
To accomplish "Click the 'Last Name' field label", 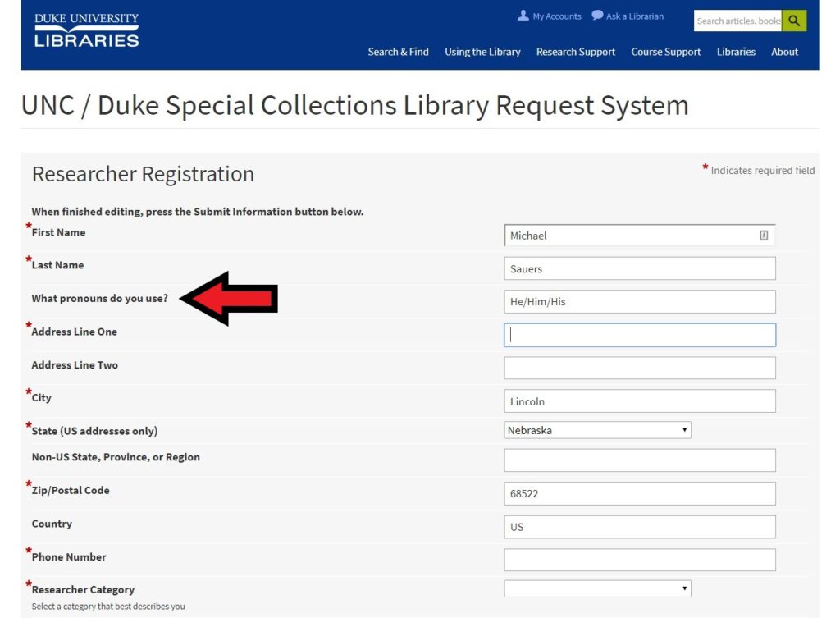I will coord(58,265).
